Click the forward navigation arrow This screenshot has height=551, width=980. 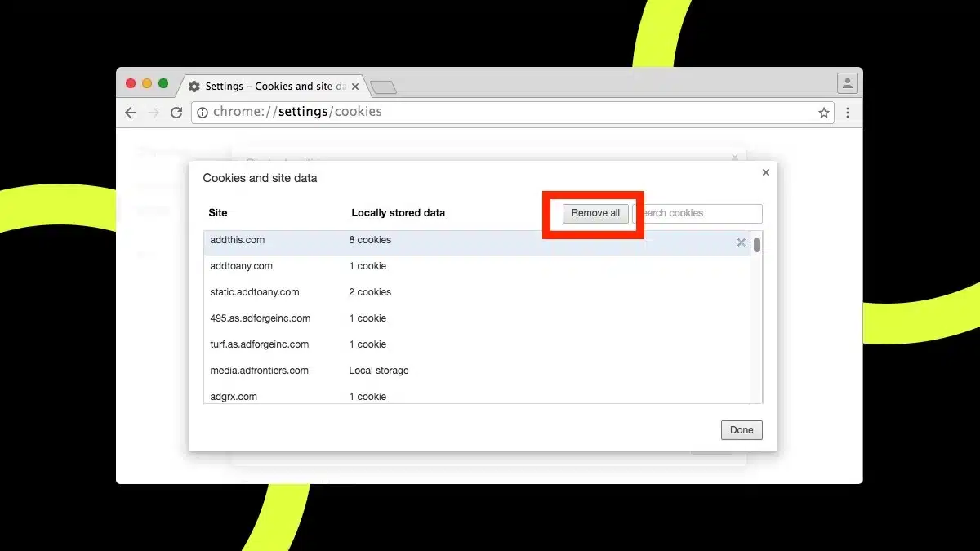pos(154,113)
